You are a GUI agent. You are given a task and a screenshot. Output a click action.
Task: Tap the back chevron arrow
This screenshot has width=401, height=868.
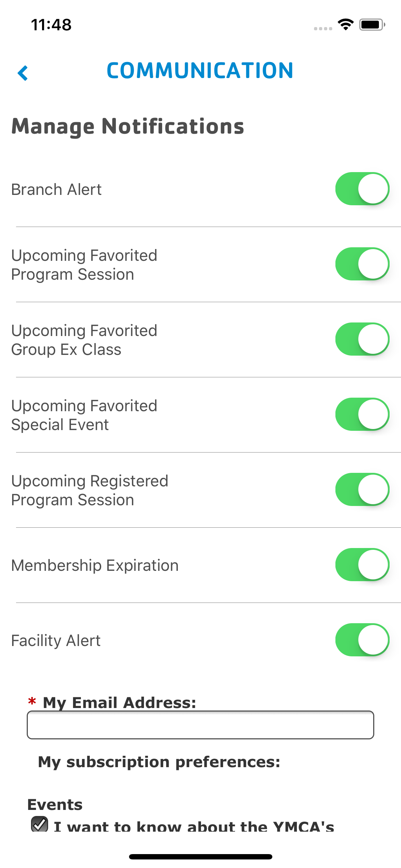coord(23,73)
